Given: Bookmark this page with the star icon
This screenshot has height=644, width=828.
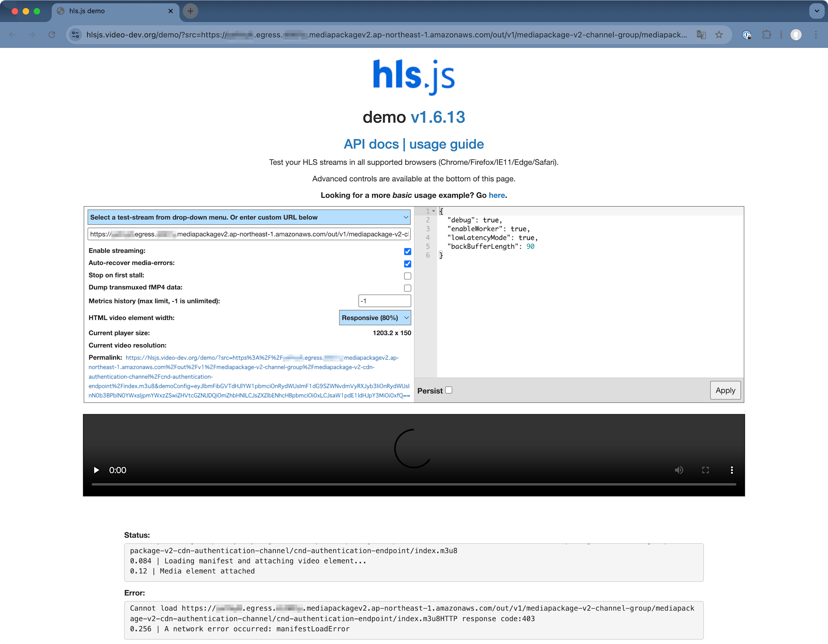Looking at the screenshot, I should click(719, 35).
